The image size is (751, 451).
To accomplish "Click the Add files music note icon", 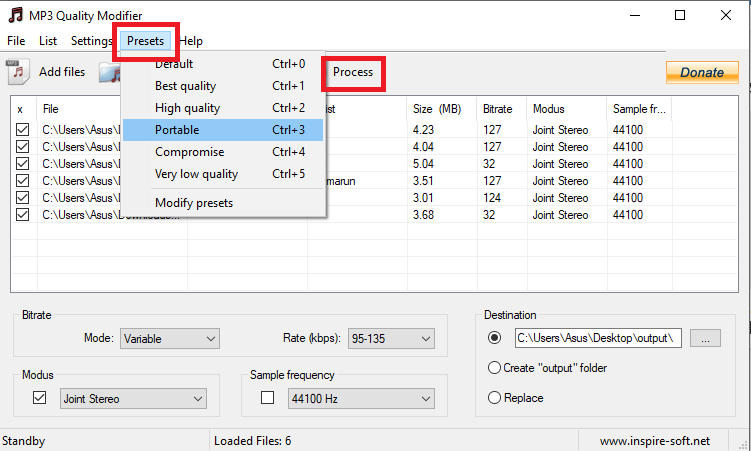I will click(18, 72).
